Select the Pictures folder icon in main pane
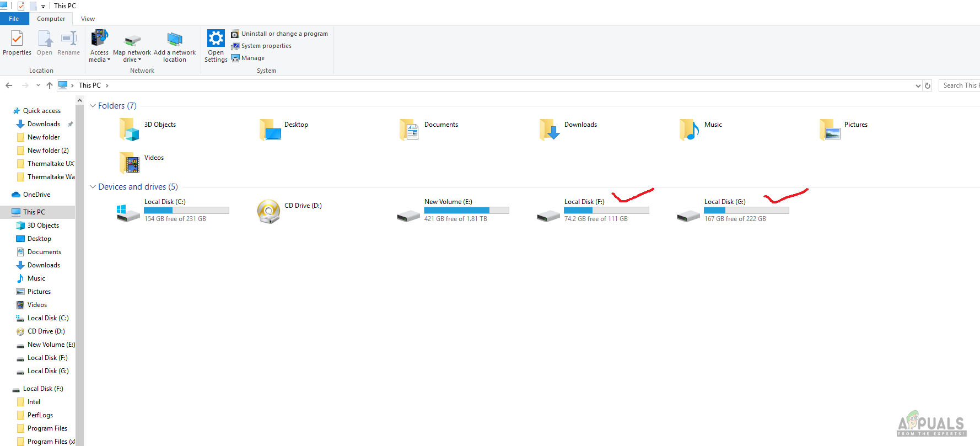Screen dimensions: 980x446 (830, 130)
